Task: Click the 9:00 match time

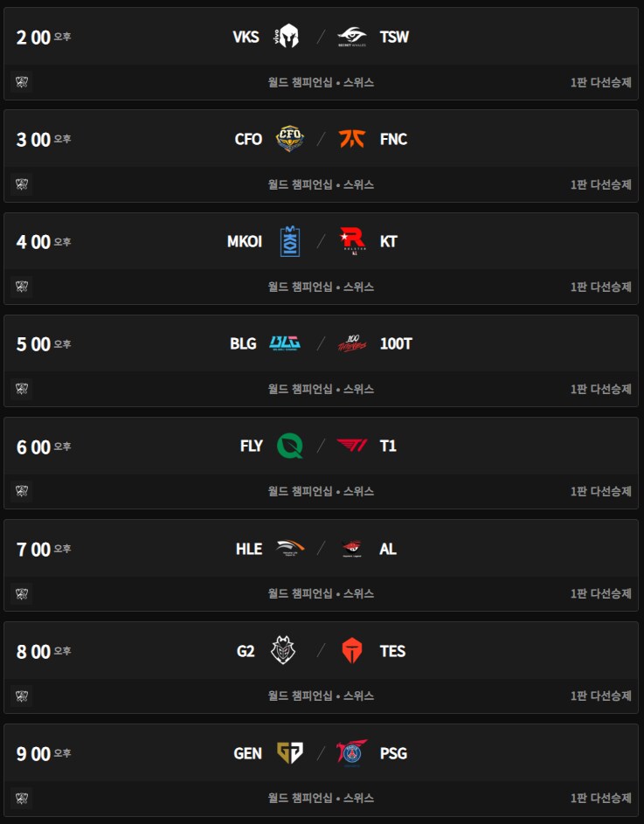Action: 34,753
